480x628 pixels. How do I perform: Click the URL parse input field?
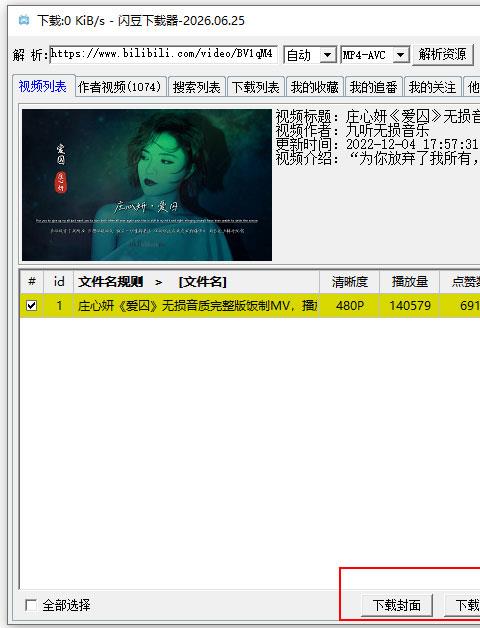click(163, 54)
